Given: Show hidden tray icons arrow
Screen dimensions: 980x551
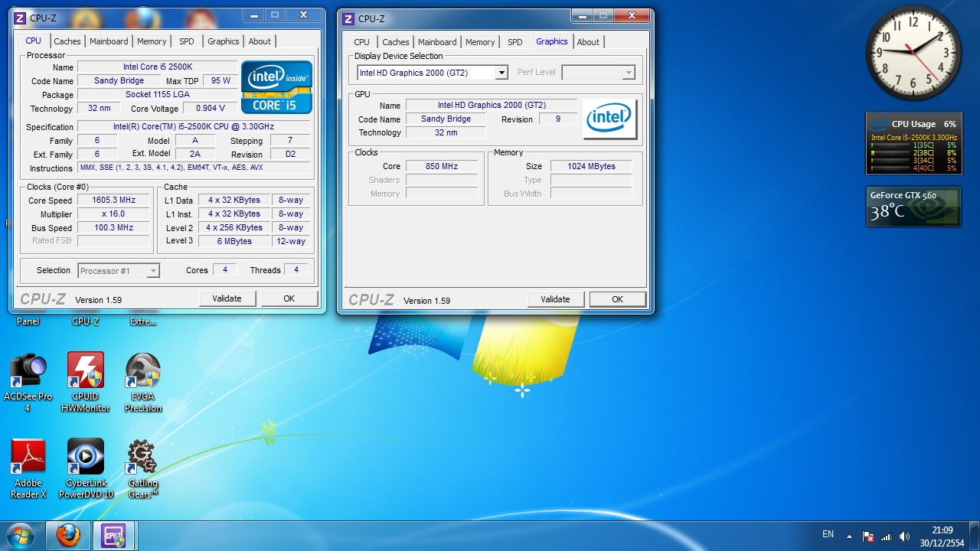Looking at the screenshot, I should point(849,536).
